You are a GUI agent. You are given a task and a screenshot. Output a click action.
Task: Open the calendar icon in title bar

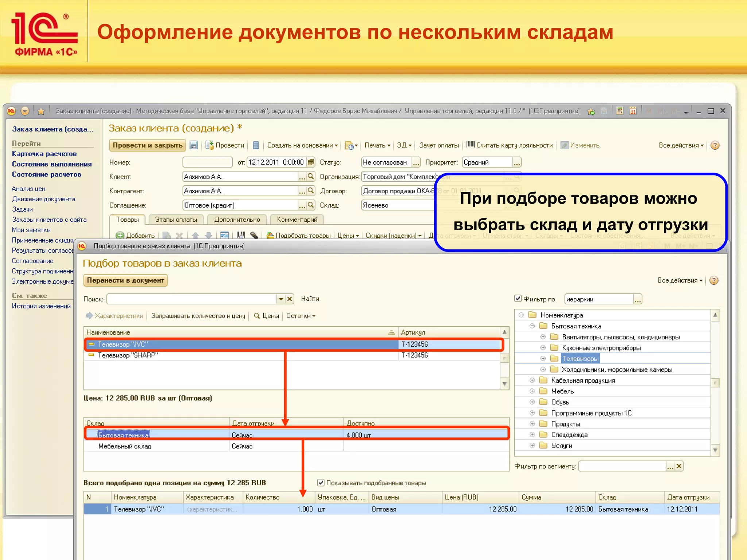point(633,111)
